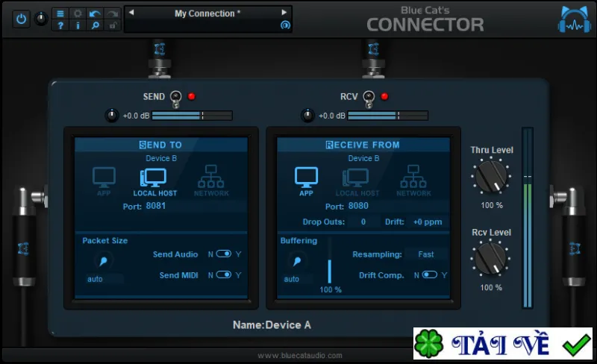Viewport: 597px width, 364px height.
Task: Select LOCAL HOST in Send To panel
Action: click(x=155, y=183)
